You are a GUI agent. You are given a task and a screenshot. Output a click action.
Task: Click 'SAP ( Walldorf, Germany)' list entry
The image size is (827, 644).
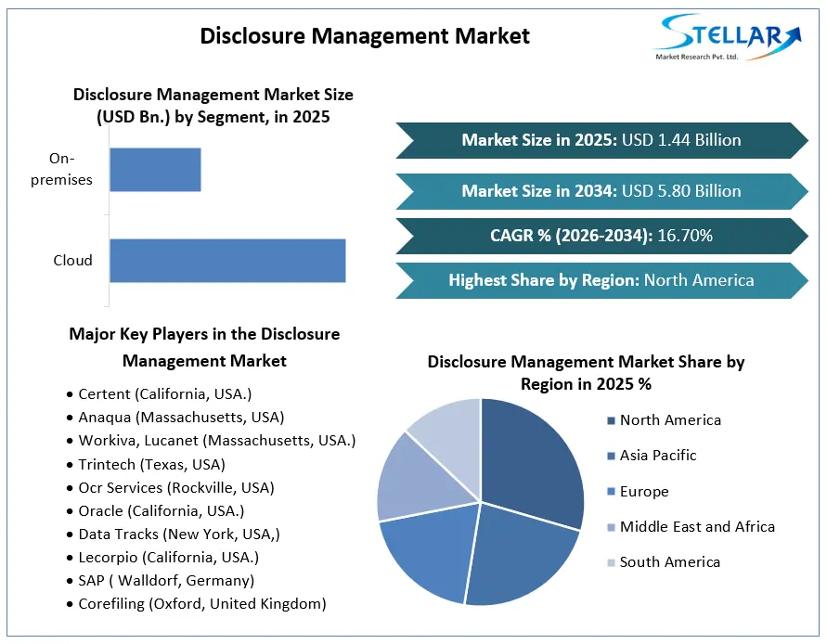tap(166, 581)
